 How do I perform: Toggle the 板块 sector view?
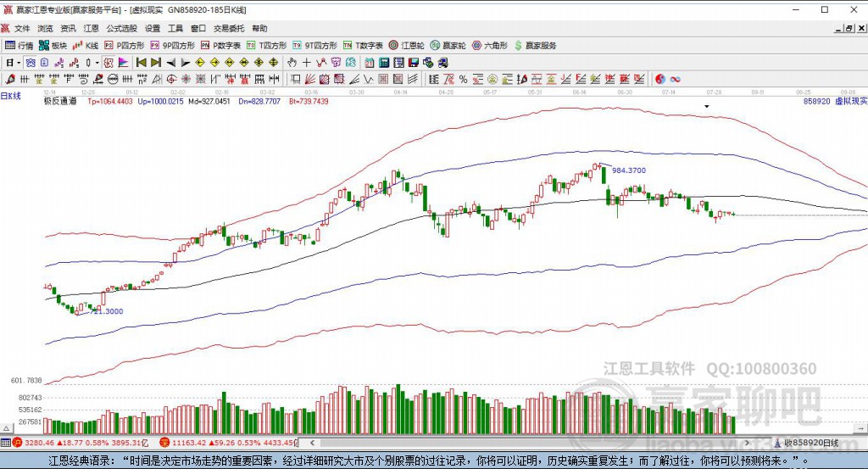[x=53, y=45]
